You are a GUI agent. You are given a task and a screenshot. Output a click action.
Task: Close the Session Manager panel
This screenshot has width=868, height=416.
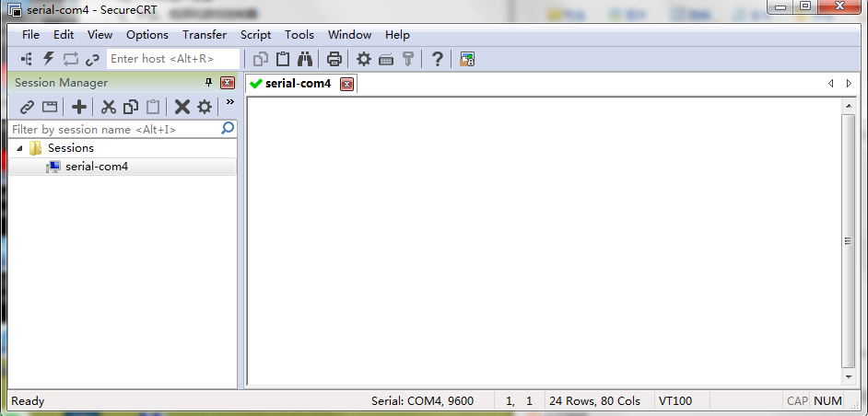[x=228, y=83]
